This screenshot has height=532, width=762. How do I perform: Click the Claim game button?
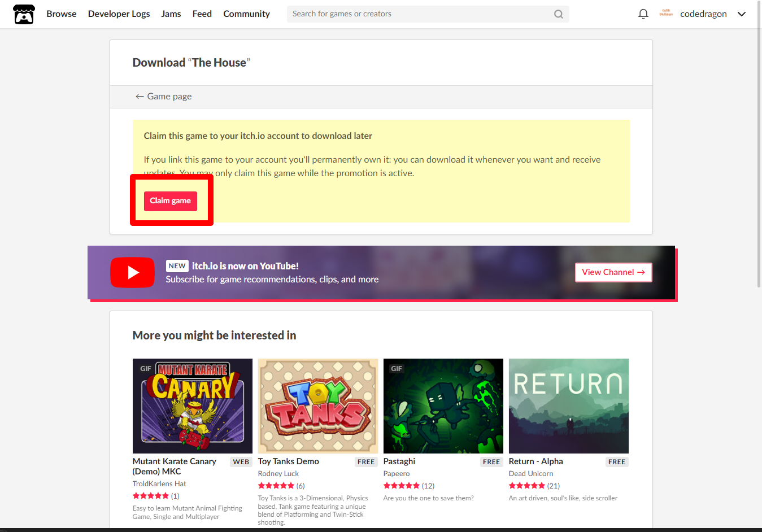[x=171, y=201]
